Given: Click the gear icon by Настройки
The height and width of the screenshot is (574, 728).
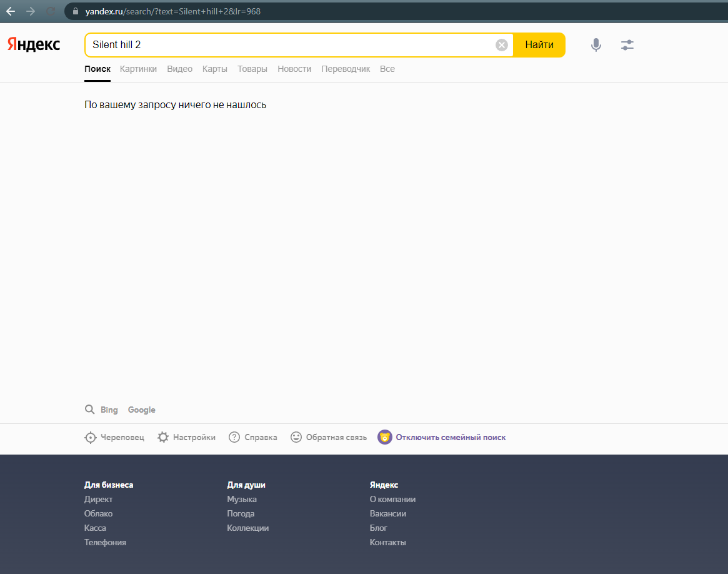Looking at the screenshot, I should point(163,437).
